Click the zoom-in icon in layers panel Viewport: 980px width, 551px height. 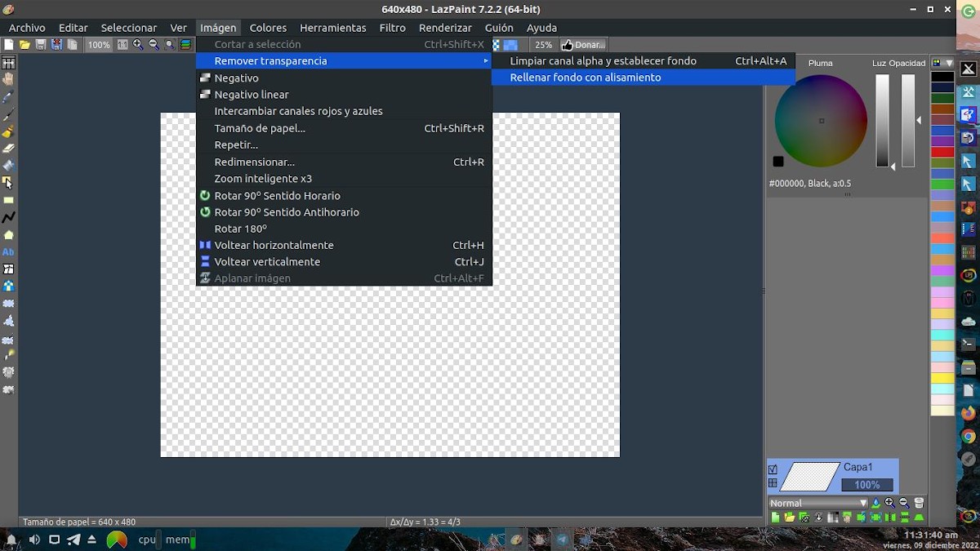pyautogui.click(x=890, y=503)
